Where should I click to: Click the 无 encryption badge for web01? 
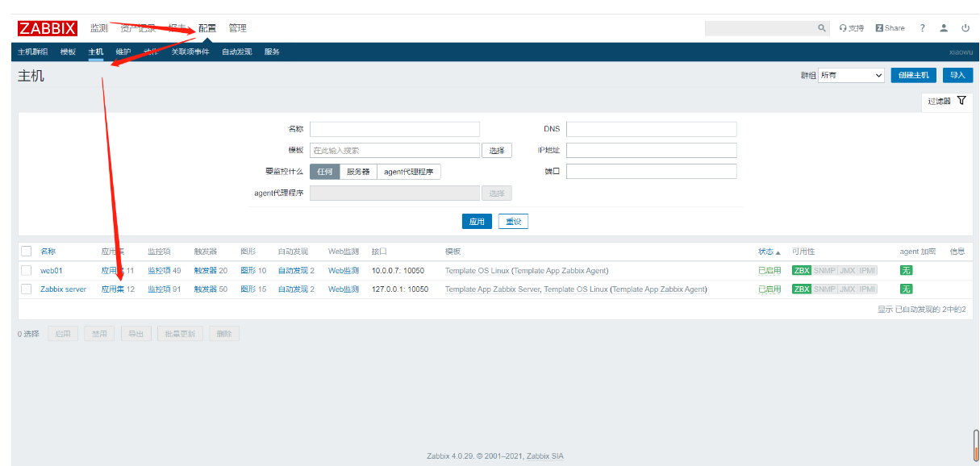906,270
